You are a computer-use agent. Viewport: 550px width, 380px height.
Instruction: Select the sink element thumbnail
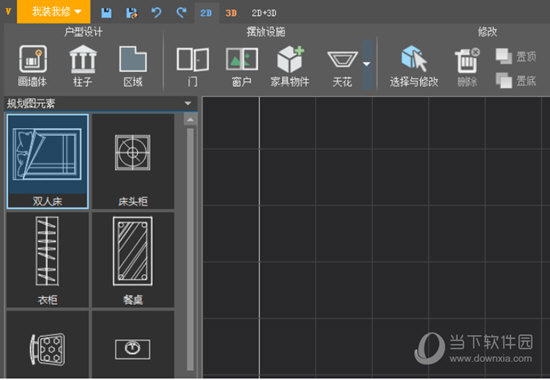click(x=133, y=344)
